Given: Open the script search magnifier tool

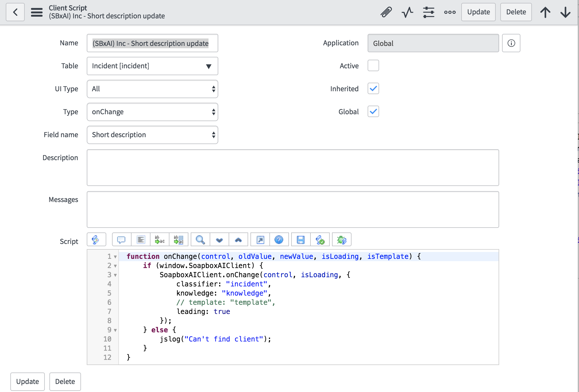Looking at the screenshot, I should point(200,240).
